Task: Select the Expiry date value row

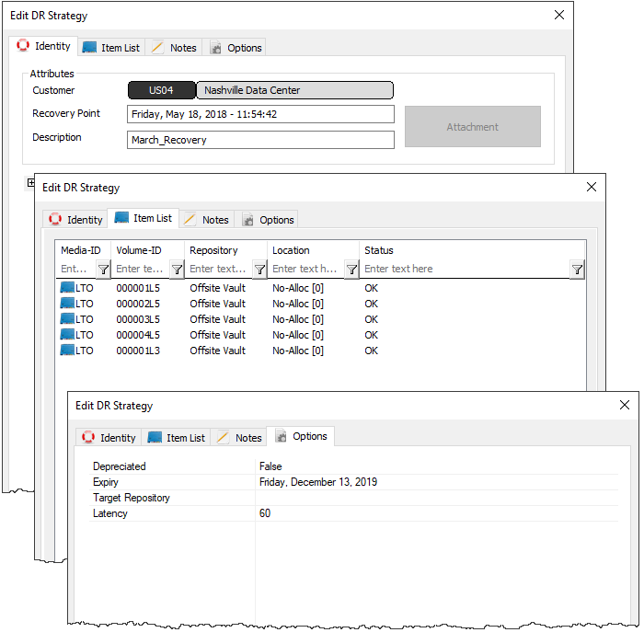Action: (353, 482)
